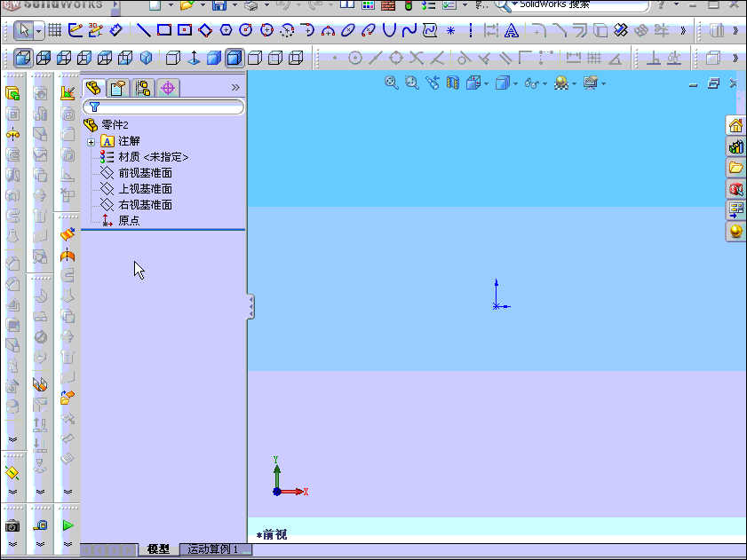747x560 pixels.
Task: Select the Centerpoint Arc tool
Action: tap(287, 30)
